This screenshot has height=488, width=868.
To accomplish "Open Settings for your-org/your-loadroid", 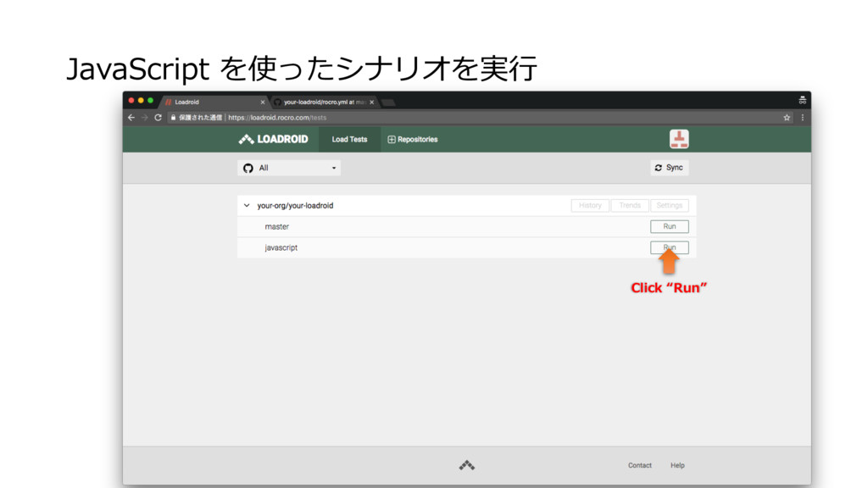I will [670, 205].
